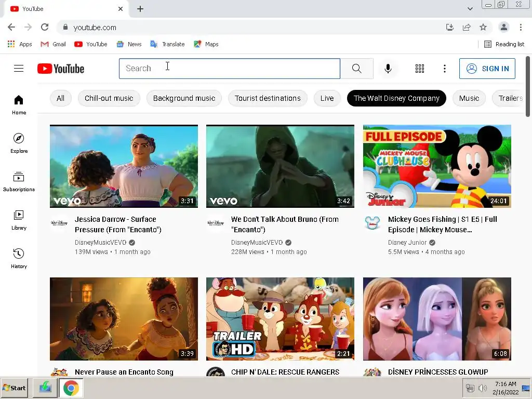532x399 pixels.
Task: Open the Windows Start menu
Action: tap(14, 388)
